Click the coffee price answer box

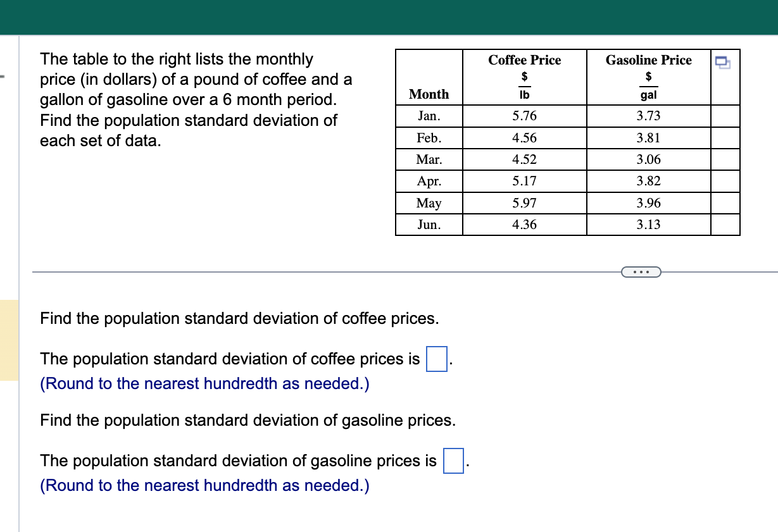437,358
